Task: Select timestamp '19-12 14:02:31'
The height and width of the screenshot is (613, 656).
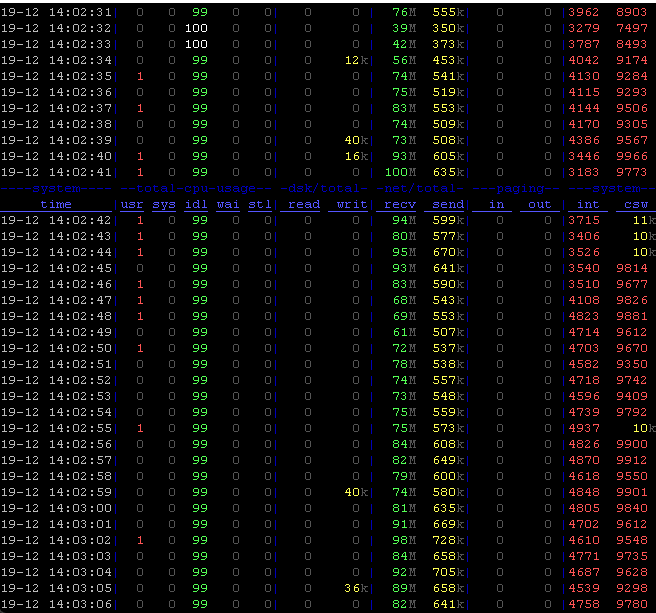Action: click(x=56, y=12)
